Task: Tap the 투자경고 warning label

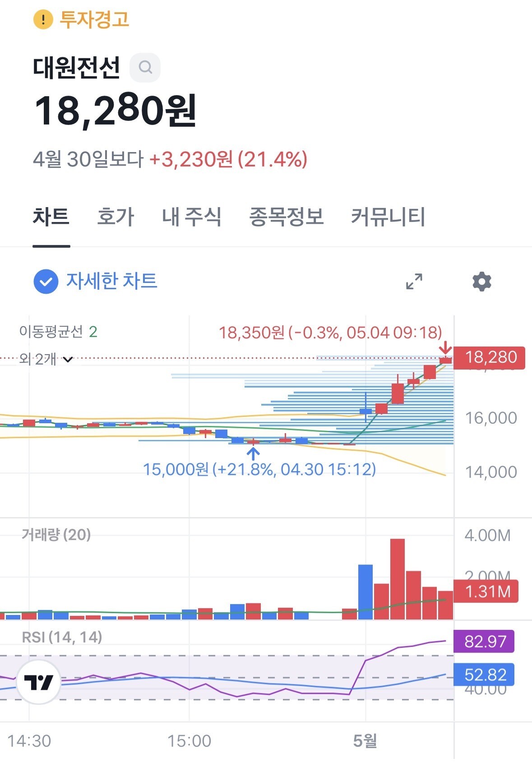Action: pos(95,19)
